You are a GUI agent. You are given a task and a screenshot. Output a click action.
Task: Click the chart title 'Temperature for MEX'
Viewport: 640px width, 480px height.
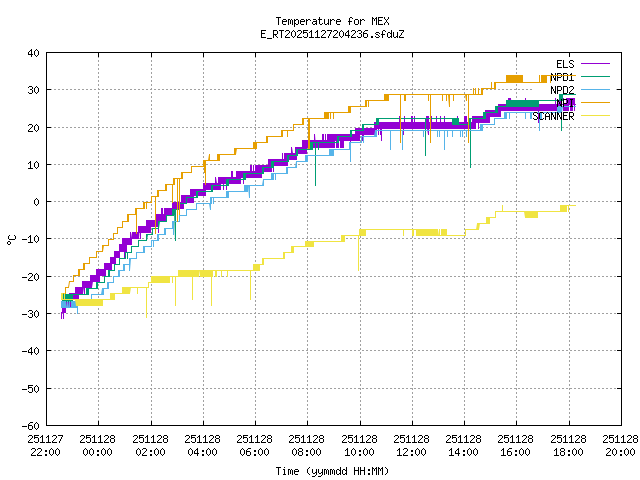click(x=332, y=21)
